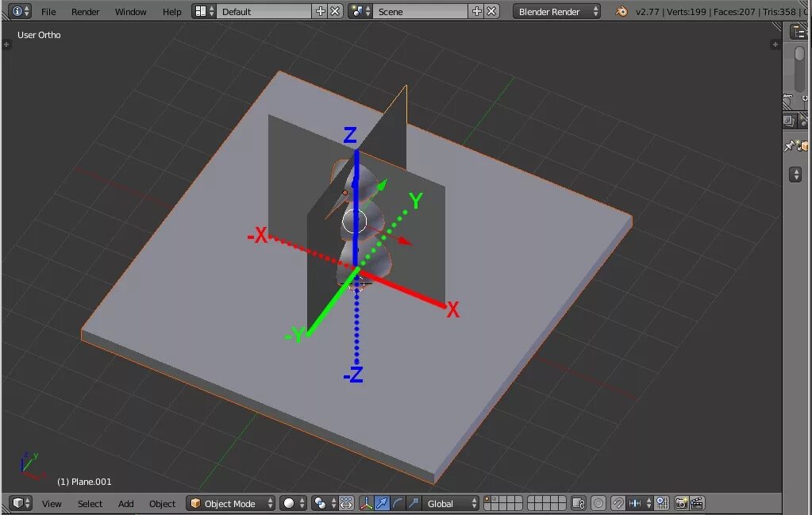812x515 pixels.
Task: Open the Object menu in 3D viewport
Action: (x=162, y=504)
